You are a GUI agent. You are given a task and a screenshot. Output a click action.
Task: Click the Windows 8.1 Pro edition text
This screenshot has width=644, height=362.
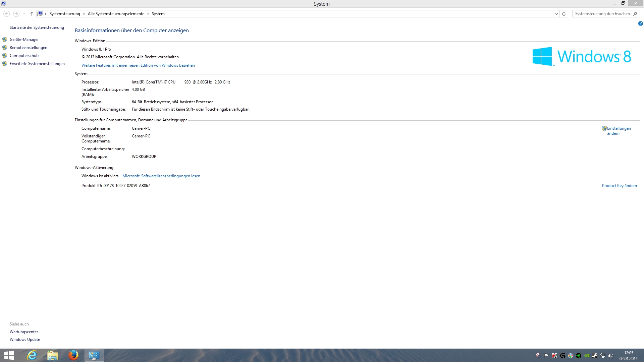96,49
